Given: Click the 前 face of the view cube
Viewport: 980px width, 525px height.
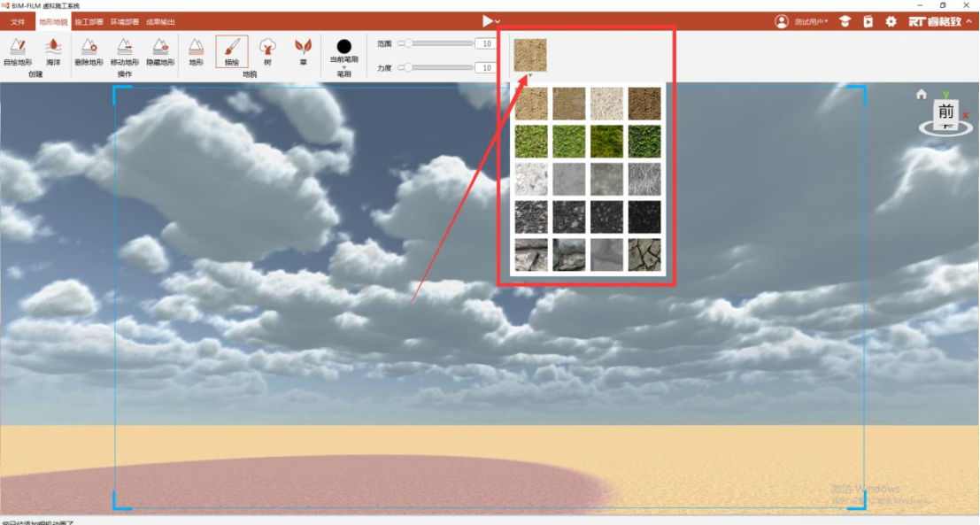Looking at the screenshot, I should coord(945,112).
